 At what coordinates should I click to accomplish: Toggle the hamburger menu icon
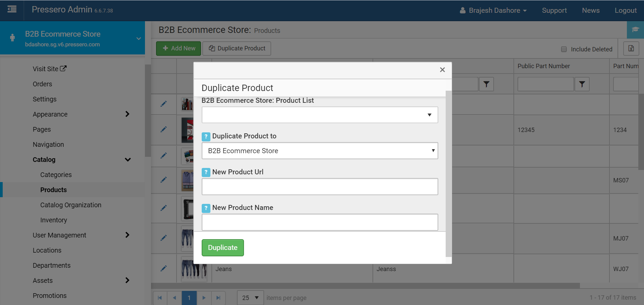(x=12, y=9)
